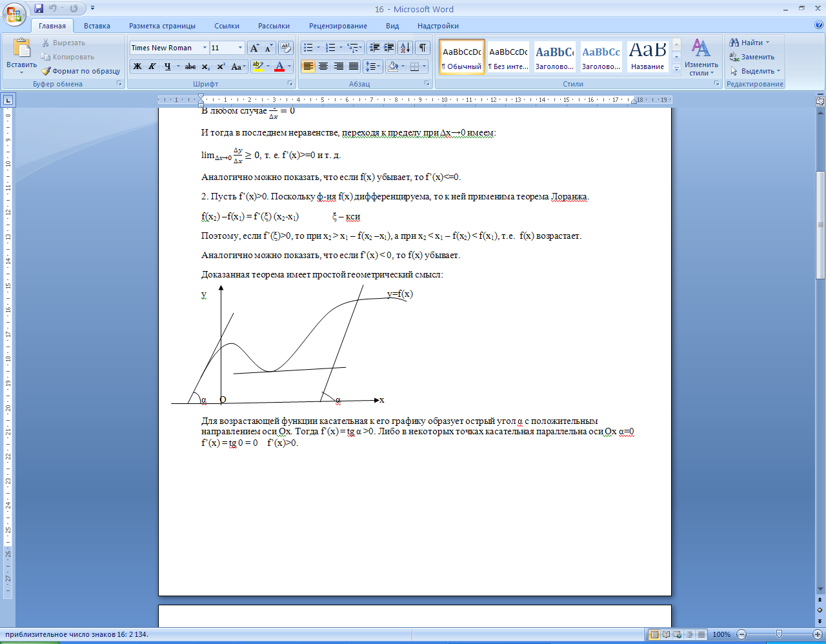Expand the styles gallery More arrow
The height and width of the screenshot is (644, 826).
[x=676, y=70]
